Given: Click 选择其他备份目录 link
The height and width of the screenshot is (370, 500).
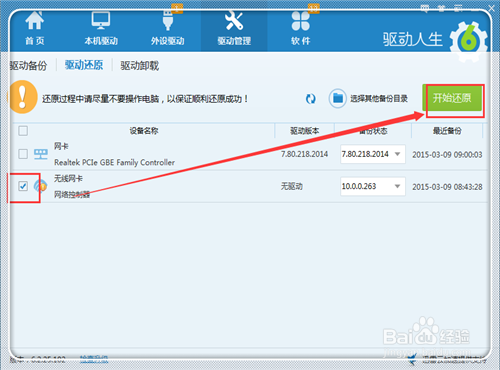Looking at the screenshot, I should click(x=379, y=99).
